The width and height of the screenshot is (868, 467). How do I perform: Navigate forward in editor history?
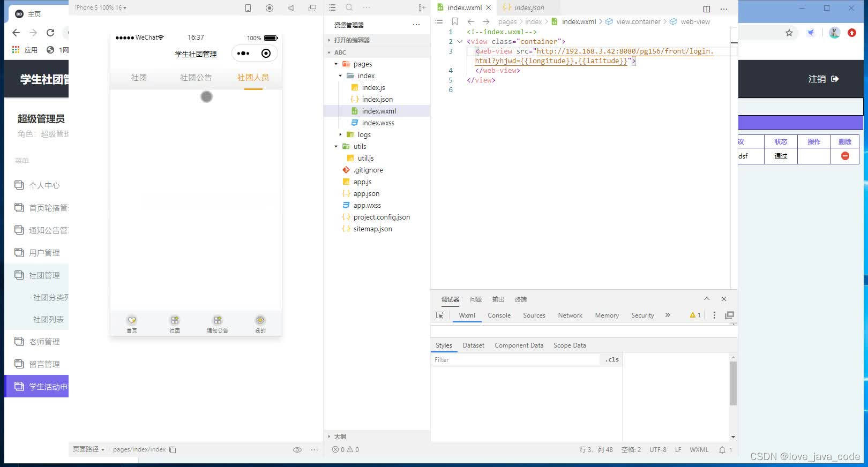coord(486,21)
